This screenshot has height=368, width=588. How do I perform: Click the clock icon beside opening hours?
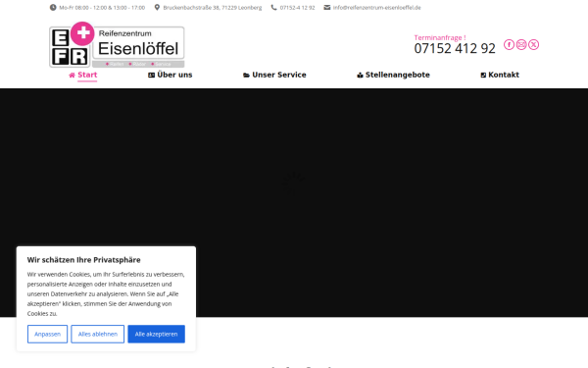click(53, 8)
